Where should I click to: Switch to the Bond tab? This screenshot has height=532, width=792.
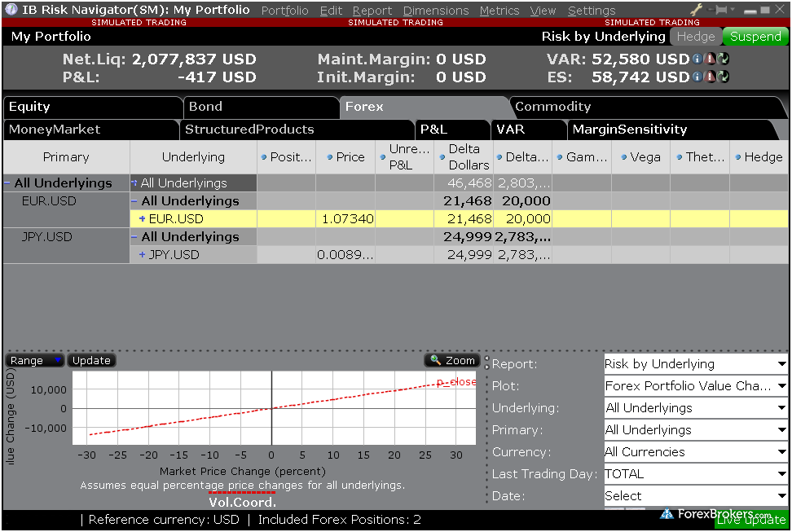coord(261,107)
